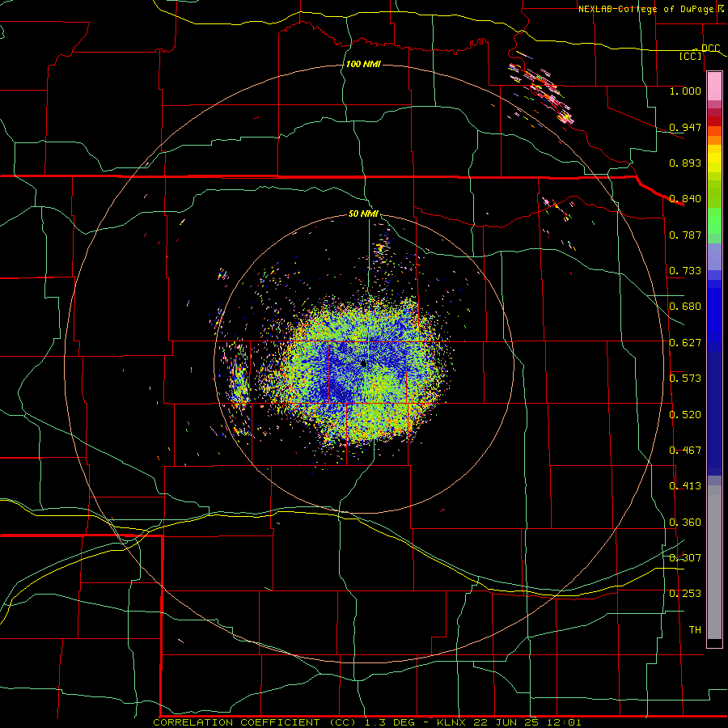The image size is (728, 728).
Task: Click the 0.413 legend value
Action: pos(685,486)
